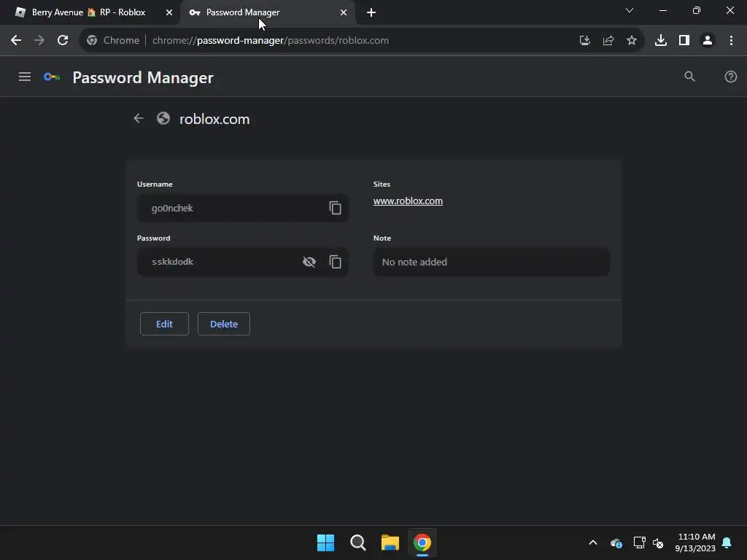The height and width of the screenshot is (560, 747).
Task: Copy the password with copy icon
Action: [x=335, y=262]
